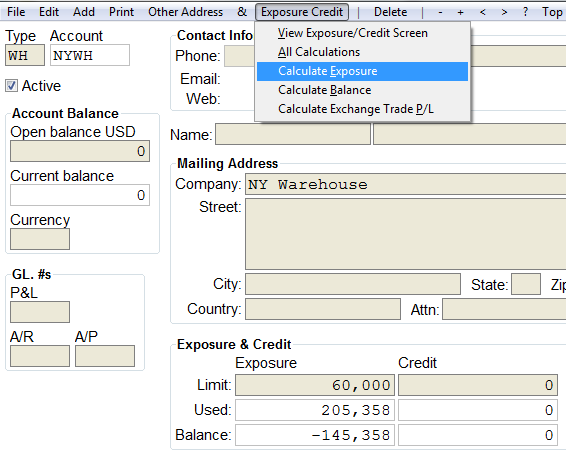Click the Open balance USD field
This screenshot has height=457, width=566.
click(80, 151)
